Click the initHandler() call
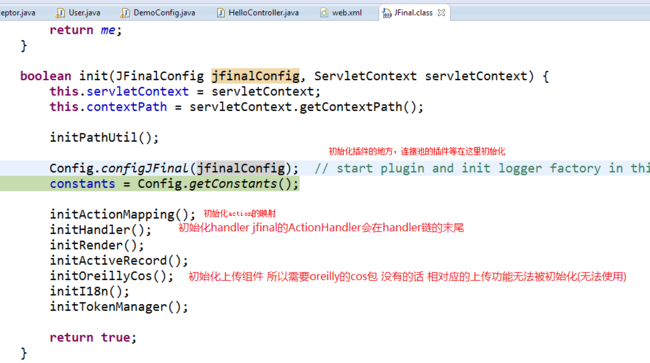Viewport: 650px width, 363px height. [101, 230]
